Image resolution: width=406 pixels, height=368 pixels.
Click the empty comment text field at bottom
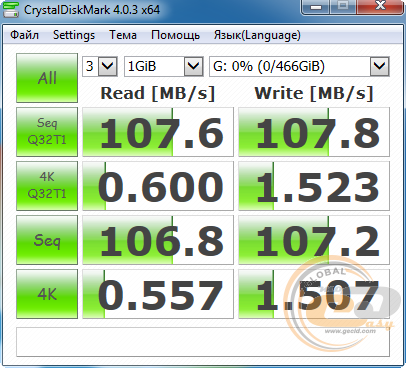203,342
